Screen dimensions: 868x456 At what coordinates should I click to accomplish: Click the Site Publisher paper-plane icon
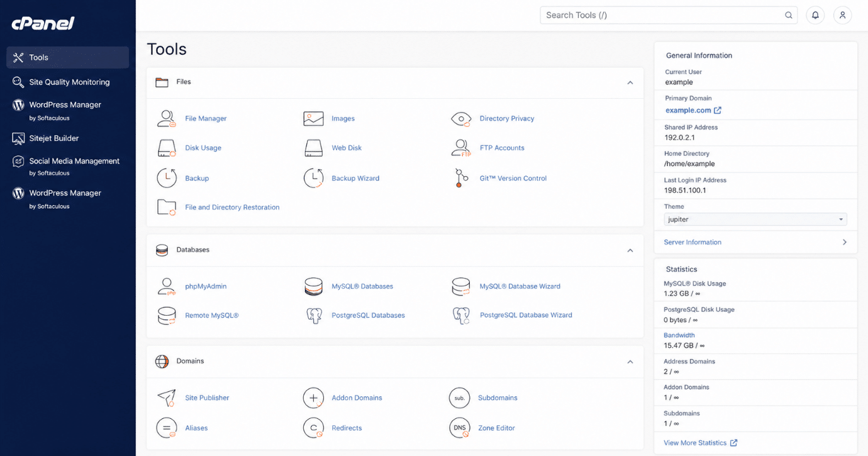pyautogui.click(x=167, y=398)
